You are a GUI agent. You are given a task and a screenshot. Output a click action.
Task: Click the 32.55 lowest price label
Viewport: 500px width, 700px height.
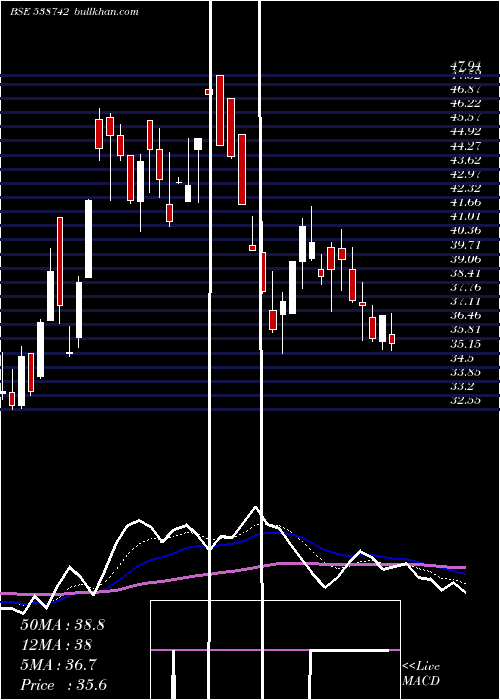pyautogui.click(x=466, y=400)
